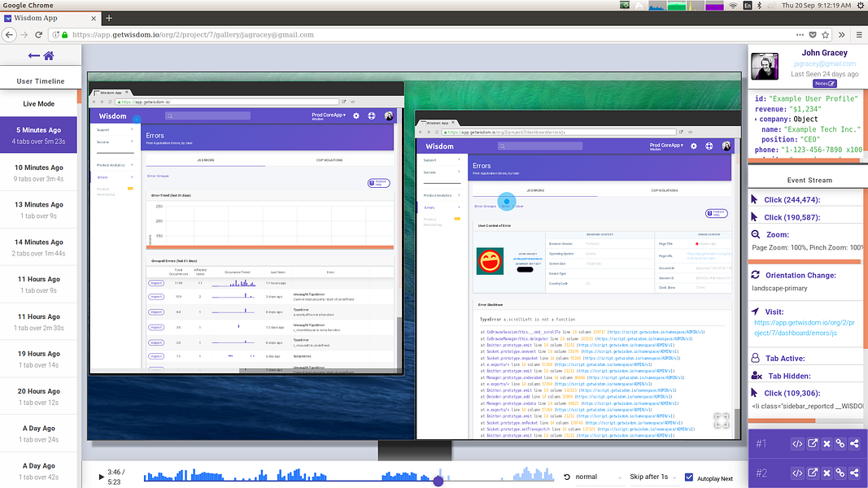Bookmark this page with the star icon

[x=826, y=34]
